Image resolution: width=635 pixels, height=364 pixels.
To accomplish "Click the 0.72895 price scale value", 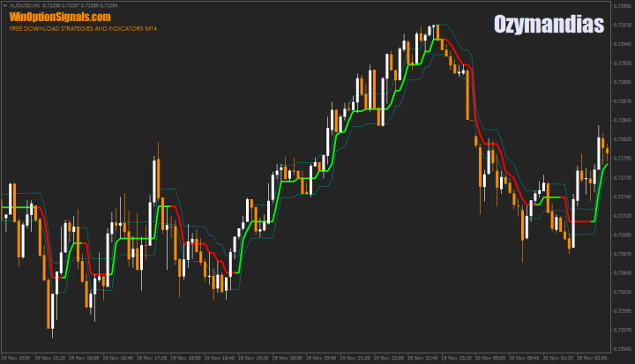I will click(x=621, y=82).
